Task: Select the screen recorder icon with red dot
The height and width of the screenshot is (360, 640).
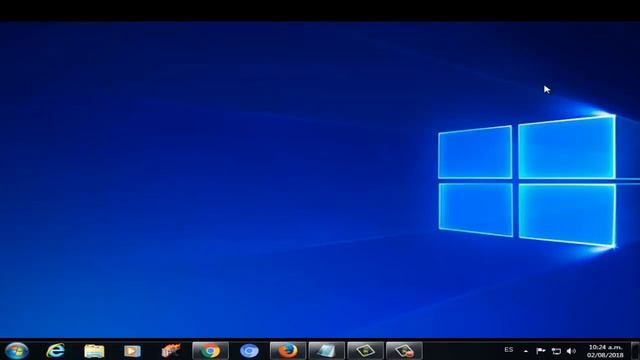Action: click(404, 351)
